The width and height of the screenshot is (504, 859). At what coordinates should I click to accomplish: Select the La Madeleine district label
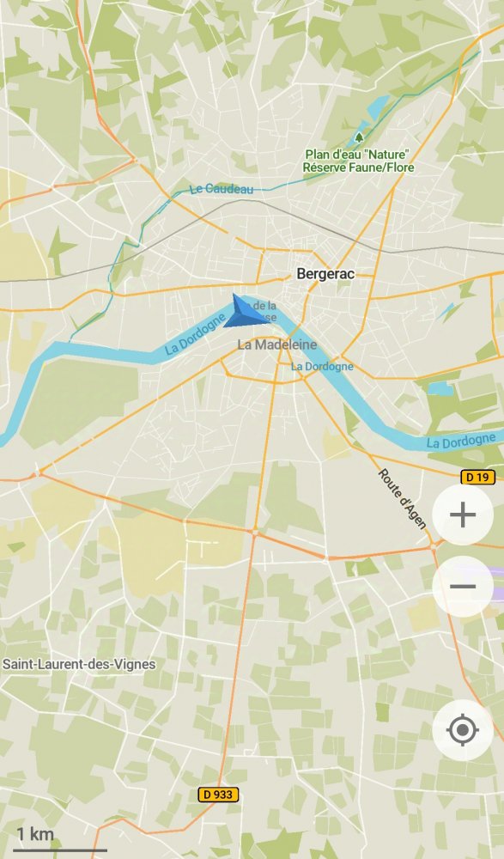coord(277,344)
